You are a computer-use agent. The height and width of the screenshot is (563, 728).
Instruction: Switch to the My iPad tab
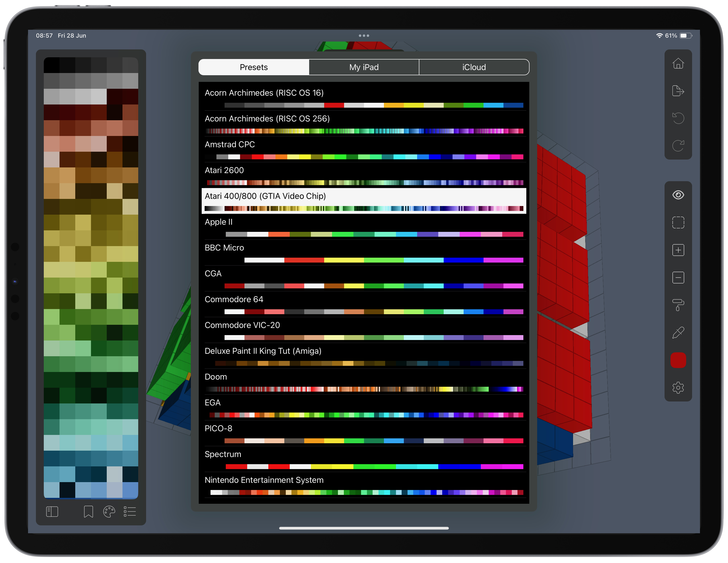pyautogui.click(x=364, y=67)
